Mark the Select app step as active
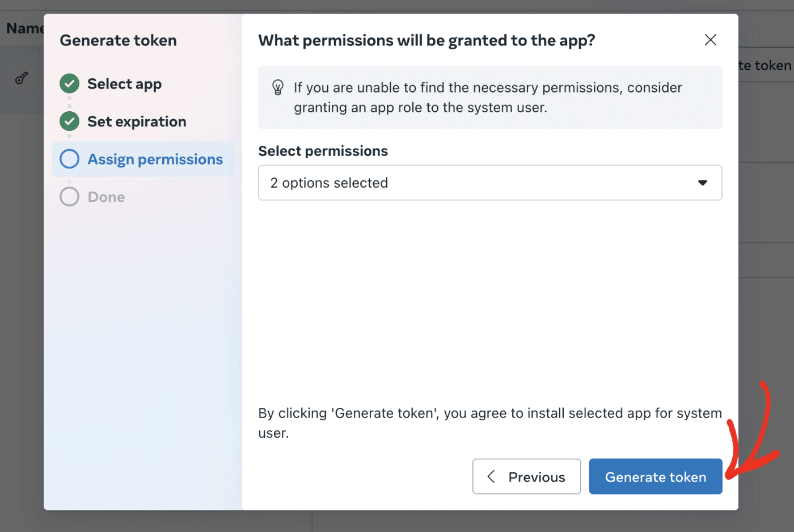The height and width of the screenshot is (532, 794). [x=124, y=83]
